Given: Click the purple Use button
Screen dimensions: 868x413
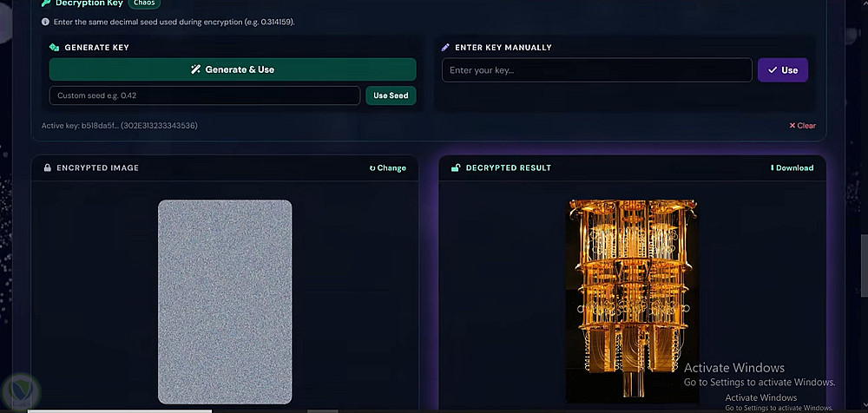Looking at the screenshot, I should click(x=783, y=70).
